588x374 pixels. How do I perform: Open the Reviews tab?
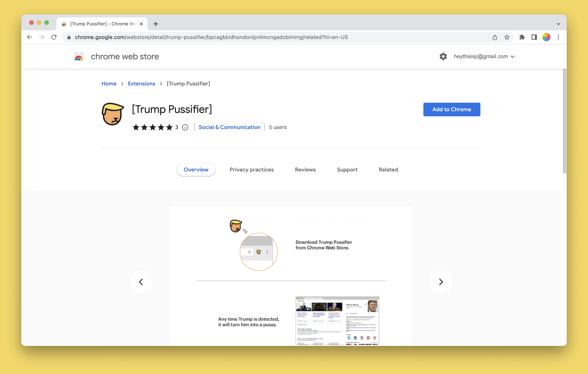[305, 170]
